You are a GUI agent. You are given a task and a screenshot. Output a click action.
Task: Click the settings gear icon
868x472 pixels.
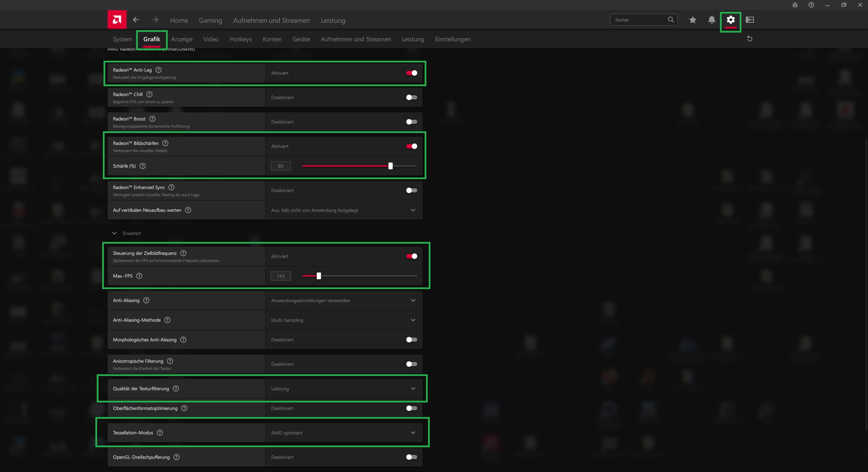(731, 20)
